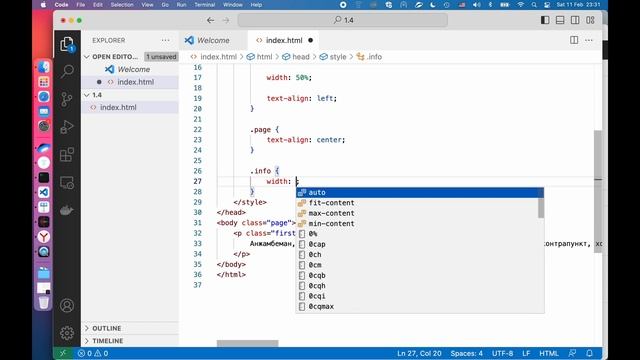
Task: Open Yandex browser from the Dock
Action: (x=44, y=237)
